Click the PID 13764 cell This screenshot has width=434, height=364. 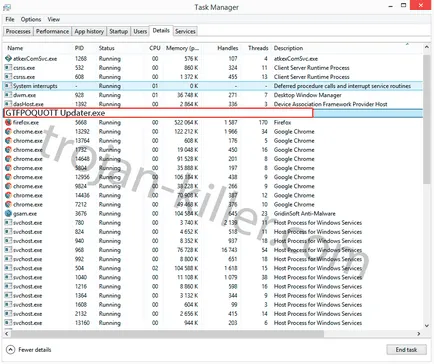pyautogui.click(x=82, y=141)
